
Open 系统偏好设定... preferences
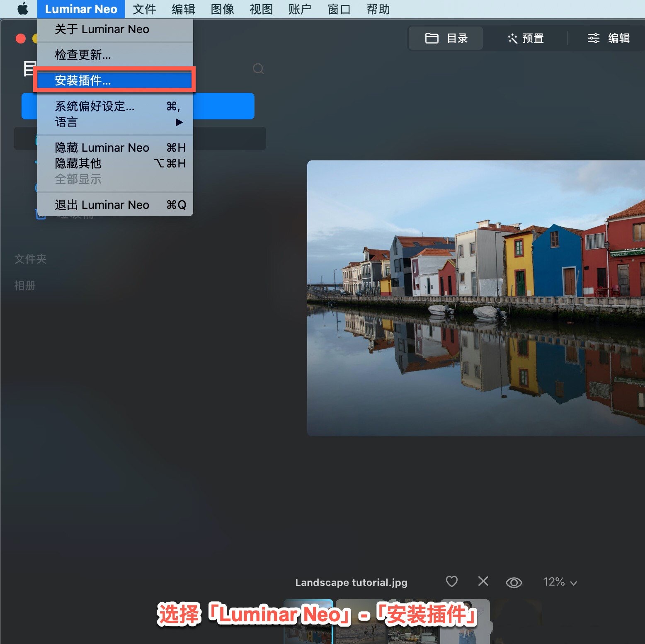point(115,107)
